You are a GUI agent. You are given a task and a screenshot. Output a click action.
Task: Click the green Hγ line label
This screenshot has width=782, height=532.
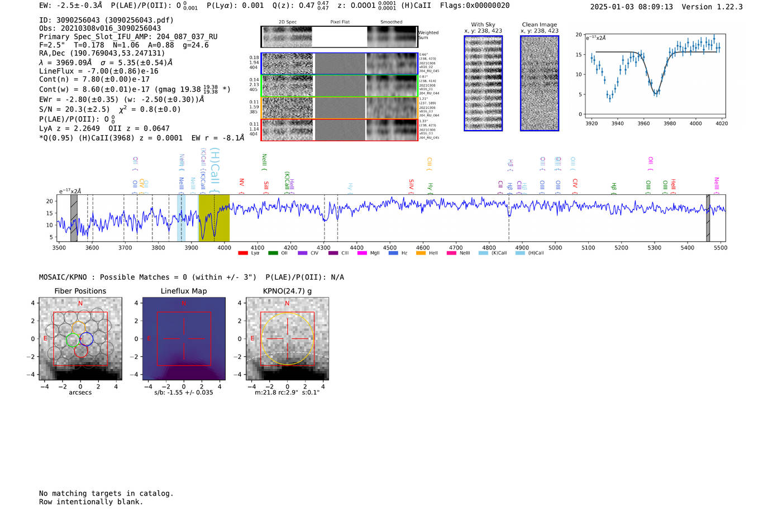431,187
